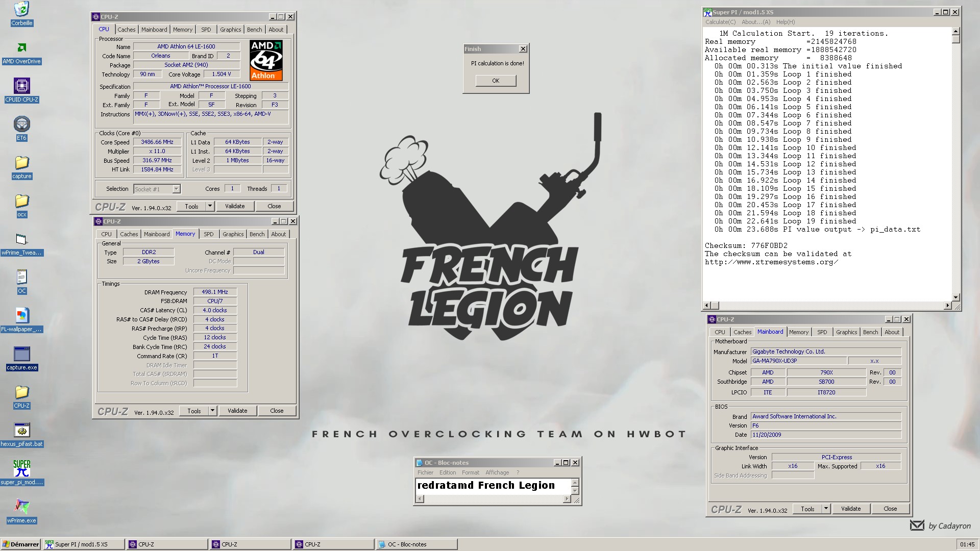Open the Affichage menu in Bloc-notes
The width and height of the screenshot is (980, 551).
pyautogui.click(x=497, y=472)
